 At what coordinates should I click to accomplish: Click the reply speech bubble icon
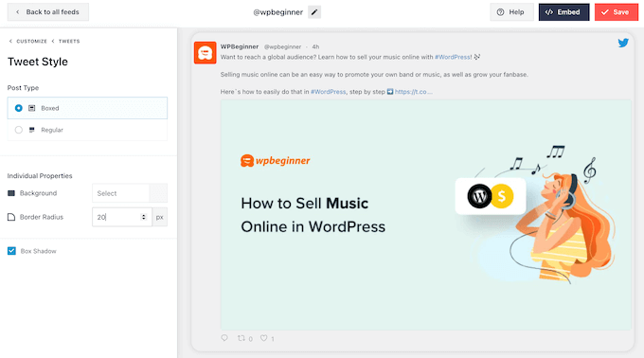tap(224, 338)
